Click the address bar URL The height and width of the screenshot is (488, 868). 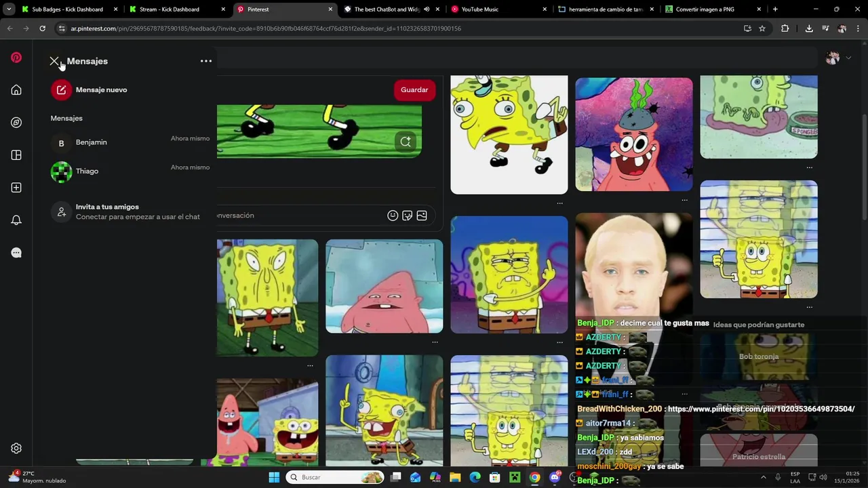tap(266, 28)
